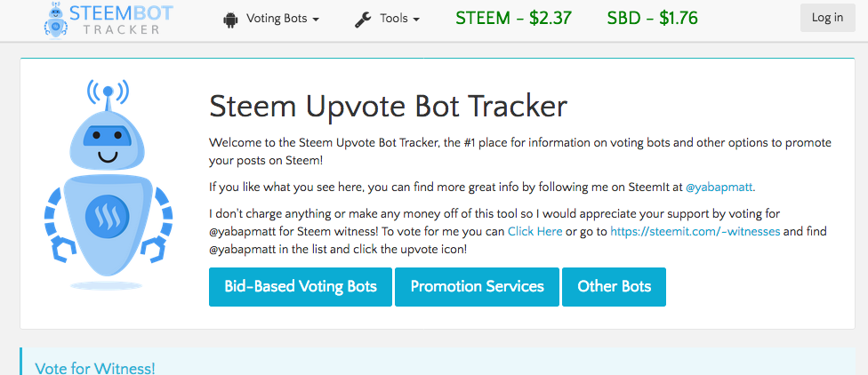
Task: Click the robot mascot's smiling face
Action: 108,144
